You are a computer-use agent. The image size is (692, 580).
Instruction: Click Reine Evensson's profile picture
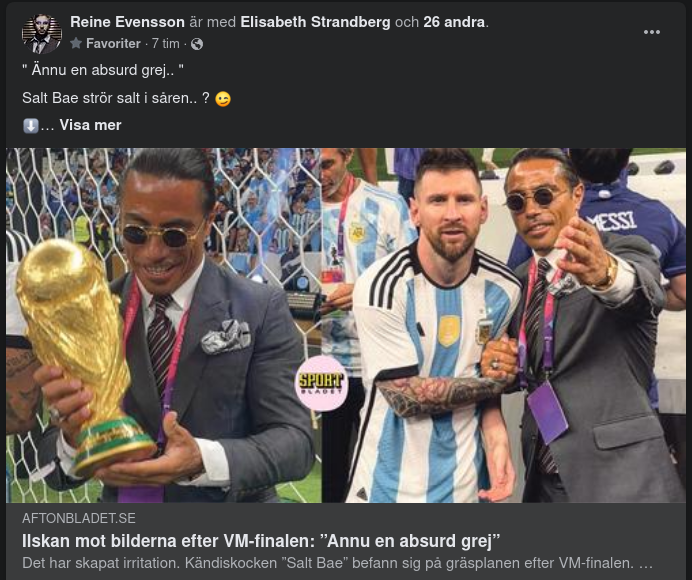(42, 34)
